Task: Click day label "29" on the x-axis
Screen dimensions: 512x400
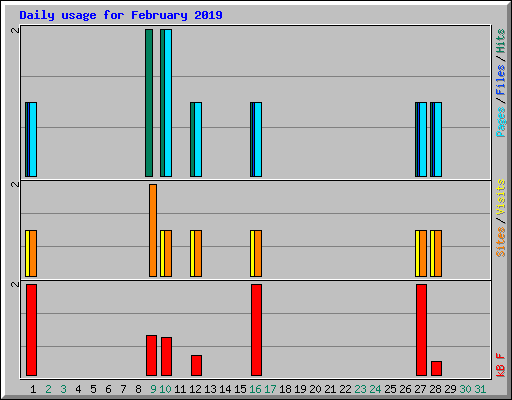Action: click(450, 389)
